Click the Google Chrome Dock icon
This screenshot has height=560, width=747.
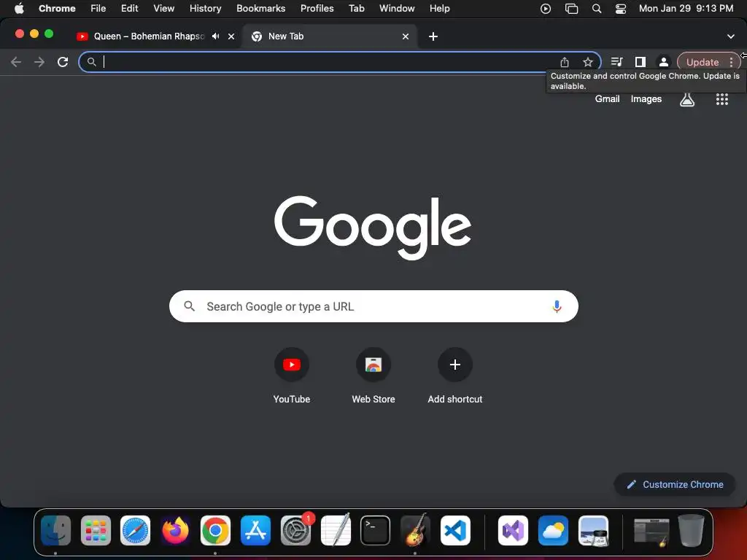click(215, 530)
